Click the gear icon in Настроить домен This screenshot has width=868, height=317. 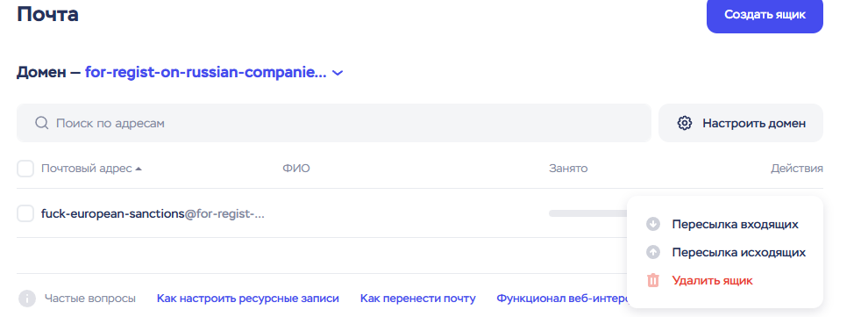tap(685, 123)
